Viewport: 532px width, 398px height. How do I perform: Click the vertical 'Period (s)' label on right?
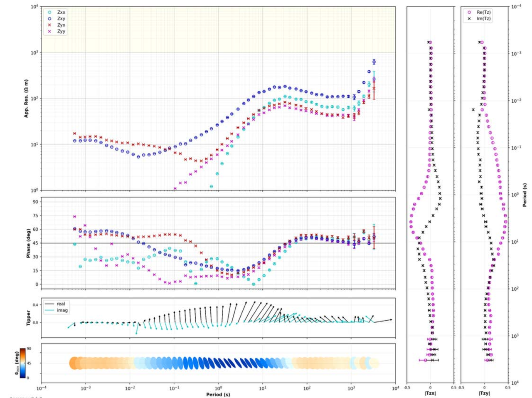point(525,195)
